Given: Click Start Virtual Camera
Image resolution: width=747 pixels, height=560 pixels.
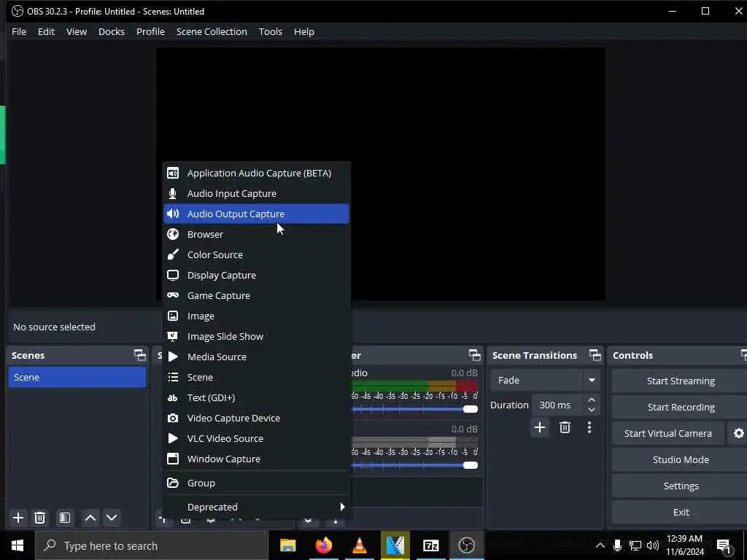Looking at the screenshot, I should tap(668, 433).
